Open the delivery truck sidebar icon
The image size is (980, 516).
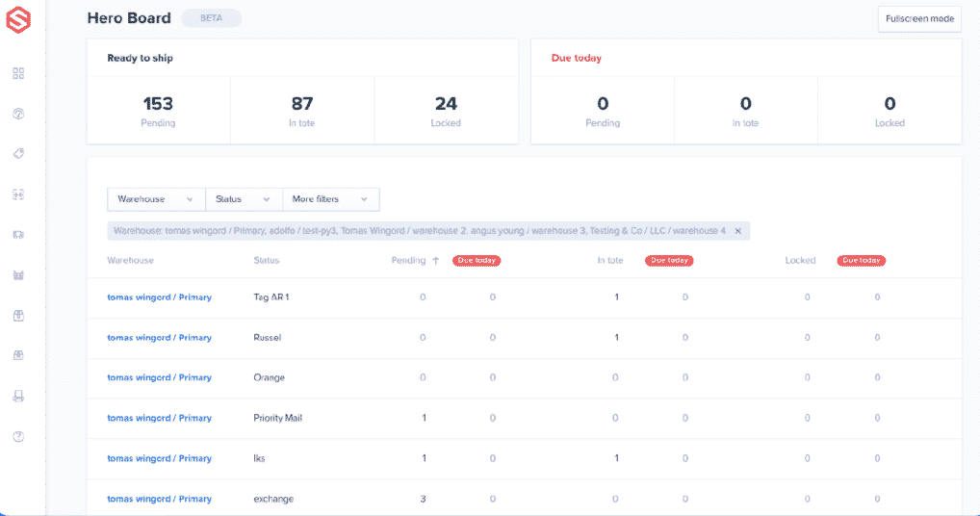[x=18, y=235]
